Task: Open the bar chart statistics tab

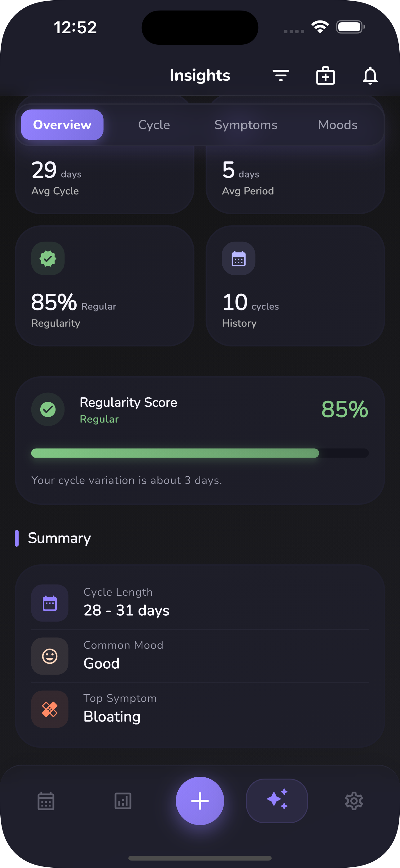Action: (123, 801)
